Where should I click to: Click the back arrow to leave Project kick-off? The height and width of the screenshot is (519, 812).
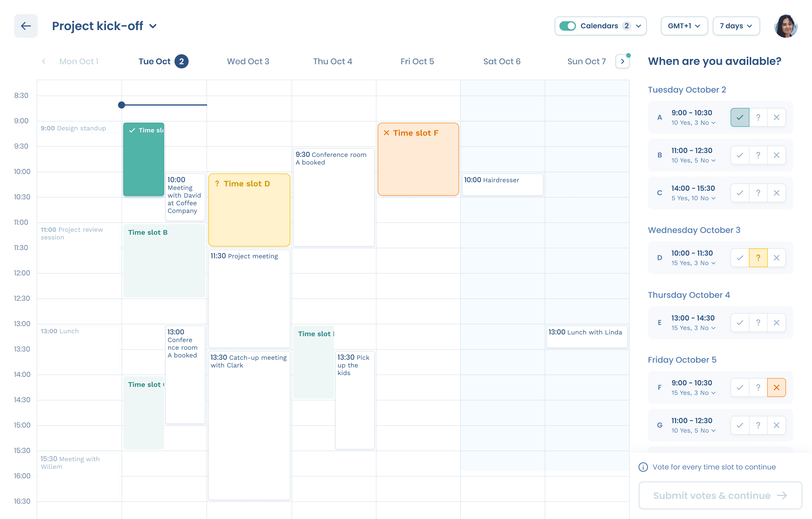pos(26,26)
